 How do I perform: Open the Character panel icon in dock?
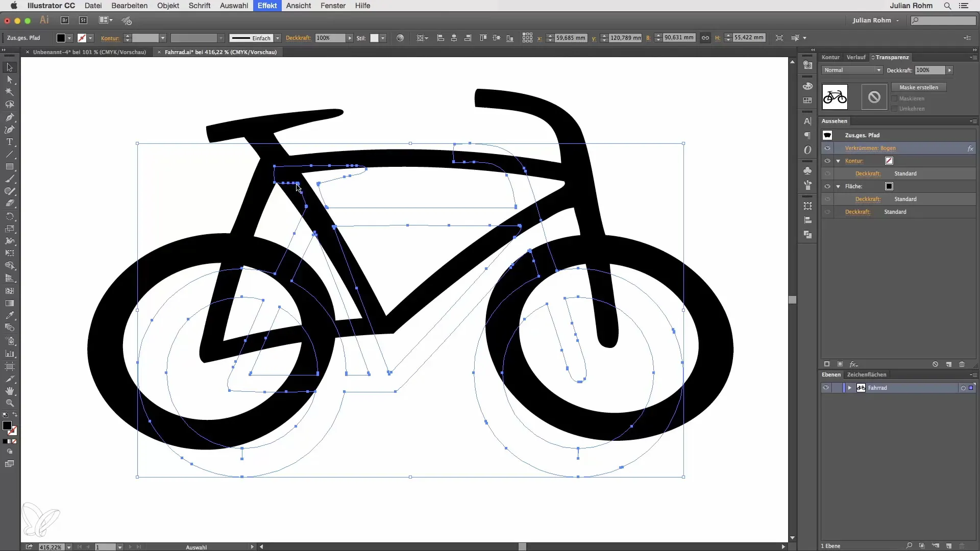[807, 121]
